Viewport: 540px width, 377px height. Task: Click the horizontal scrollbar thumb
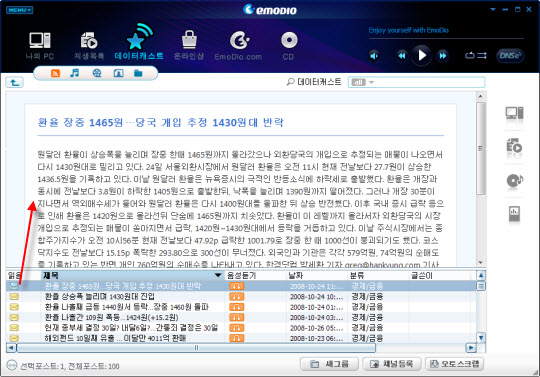point(196,348)
